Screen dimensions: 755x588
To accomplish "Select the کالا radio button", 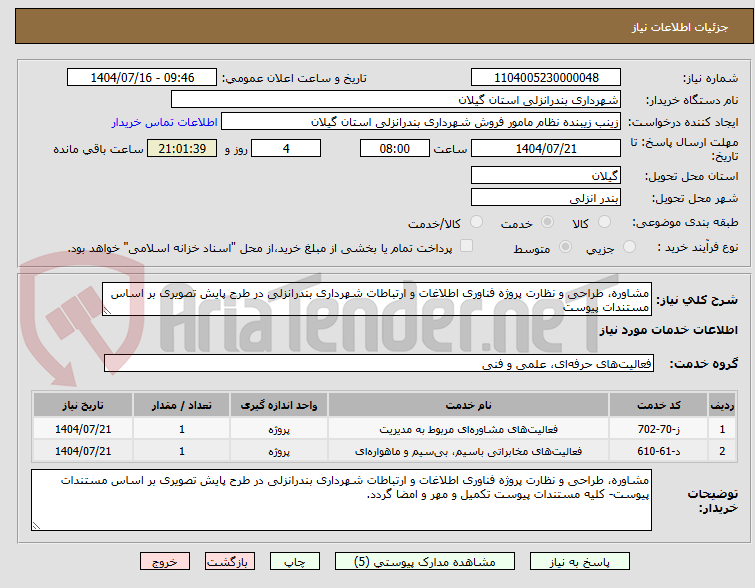I will (604, 222).
